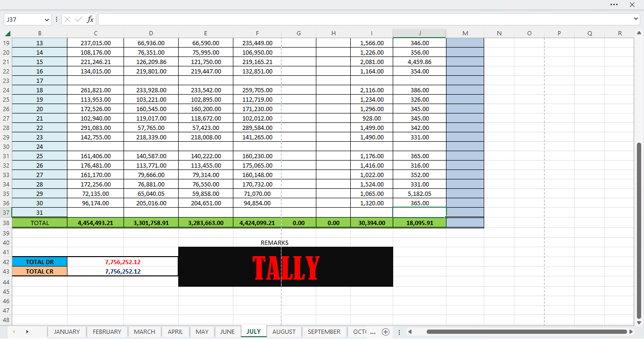Screen dimensions: 644x339
Task: Click the vertical scrollbar thumb
Action: click(x=639, y=230)
